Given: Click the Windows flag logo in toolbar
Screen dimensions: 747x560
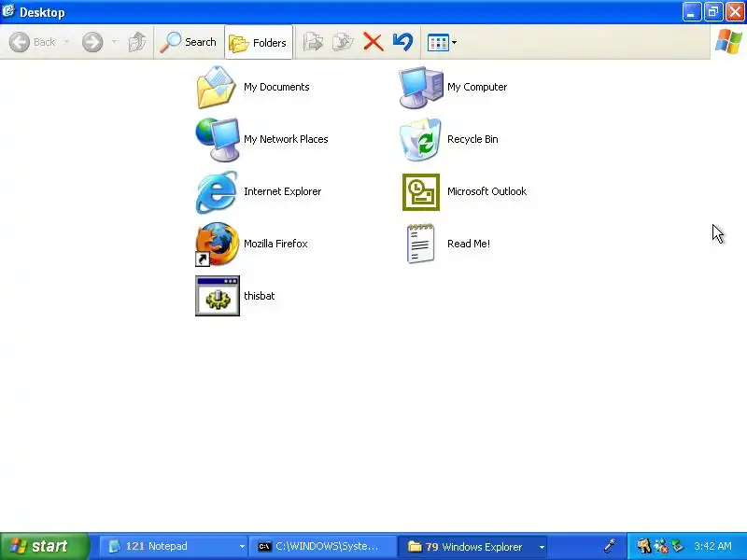Looking at the screenshot, I should coord(728,42).
